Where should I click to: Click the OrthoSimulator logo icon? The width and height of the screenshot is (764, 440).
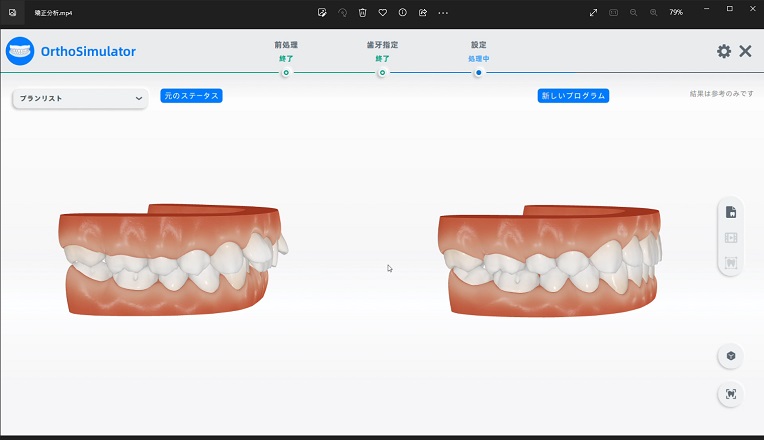(20, 51)
